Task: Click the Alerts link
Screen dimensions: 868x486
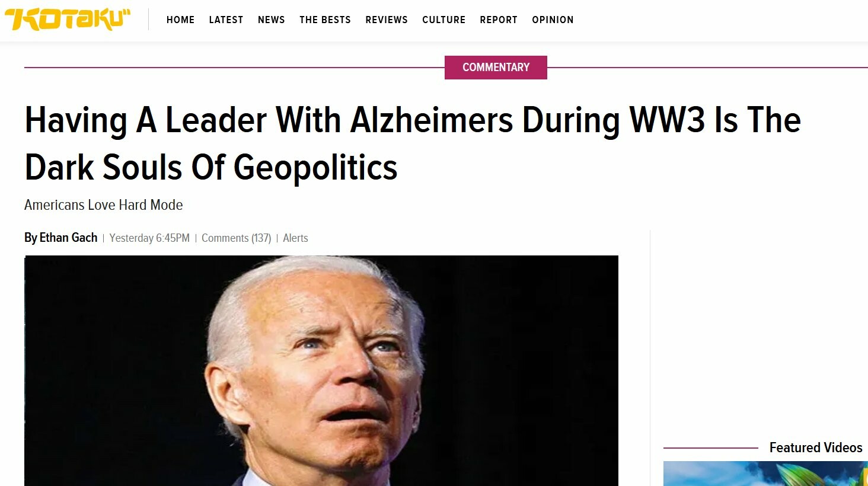Action: [x=295, y=238]
